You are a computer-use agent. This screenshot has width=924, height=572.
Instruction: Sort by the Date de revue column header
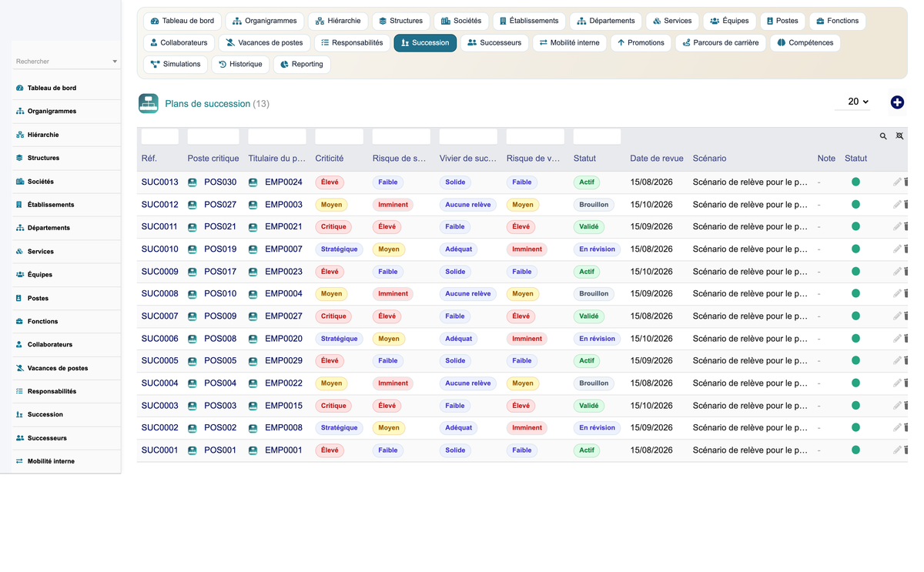click(657, 159)
